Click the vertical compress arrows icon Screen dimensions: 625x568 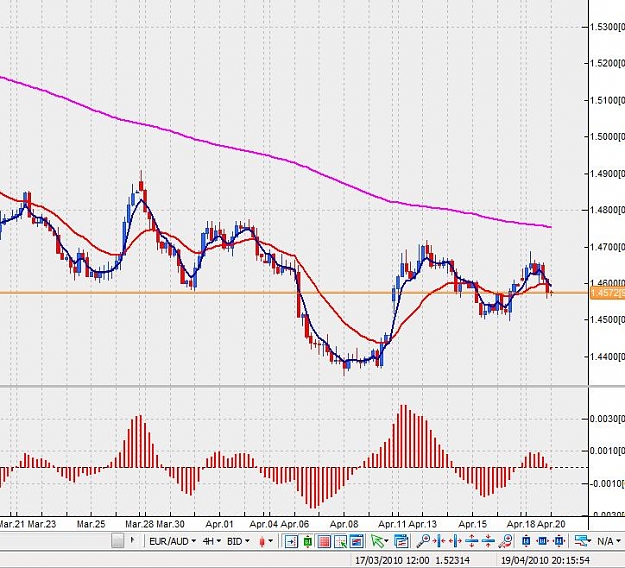(x=488, y=541)
